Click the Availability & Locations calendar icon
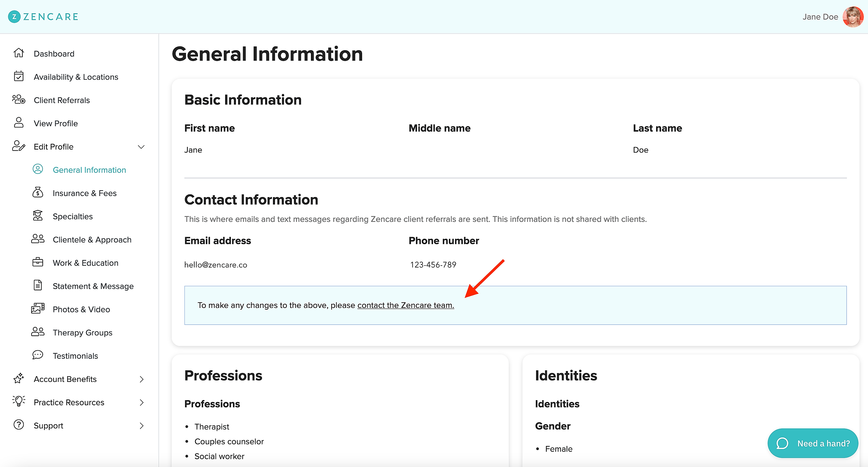This screenshot has height=467, width=868. coord(19,76)
